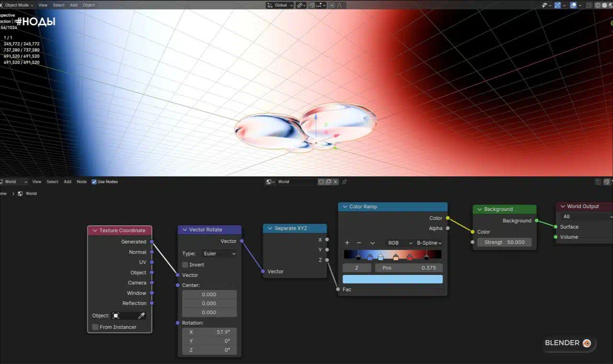The height and width of the screenshot is (364, 613).
Task: Enable the Invert checkbox in Vector Rotate
Action: pos(185,265)
